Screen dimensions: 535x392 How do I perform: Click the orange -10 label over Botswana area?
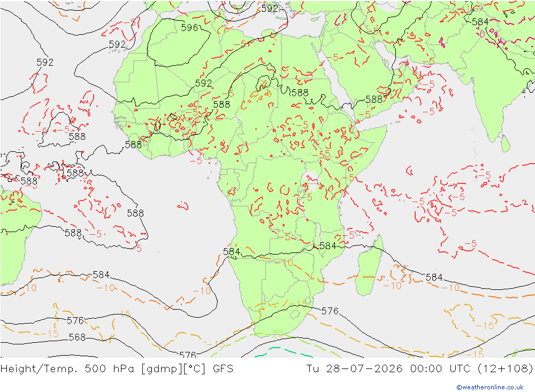click(x=285, y=262)
